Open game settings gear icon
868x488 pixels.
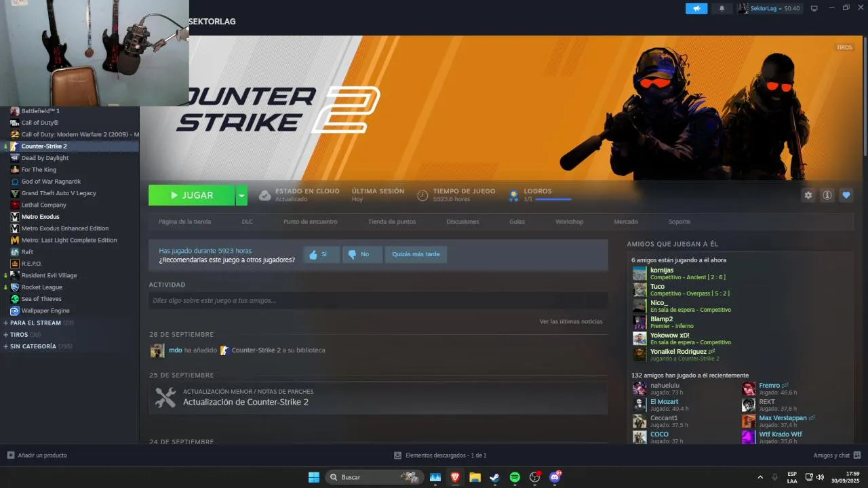808,195
